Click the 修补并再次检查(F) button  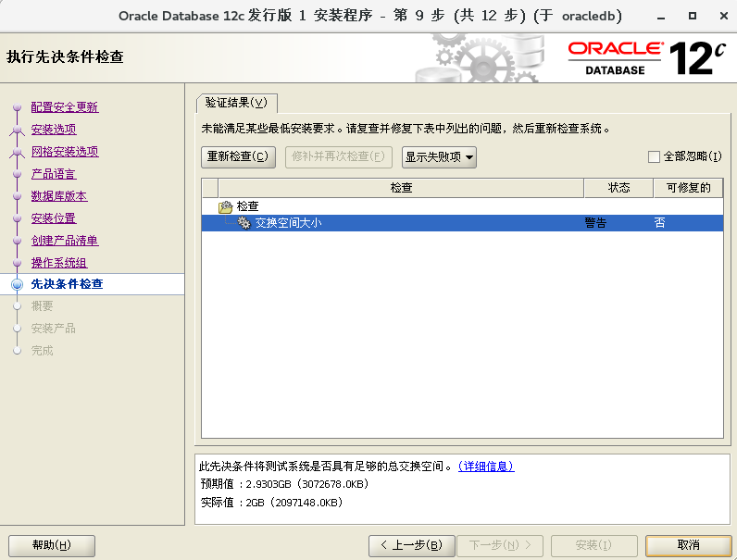pos(339,157)
